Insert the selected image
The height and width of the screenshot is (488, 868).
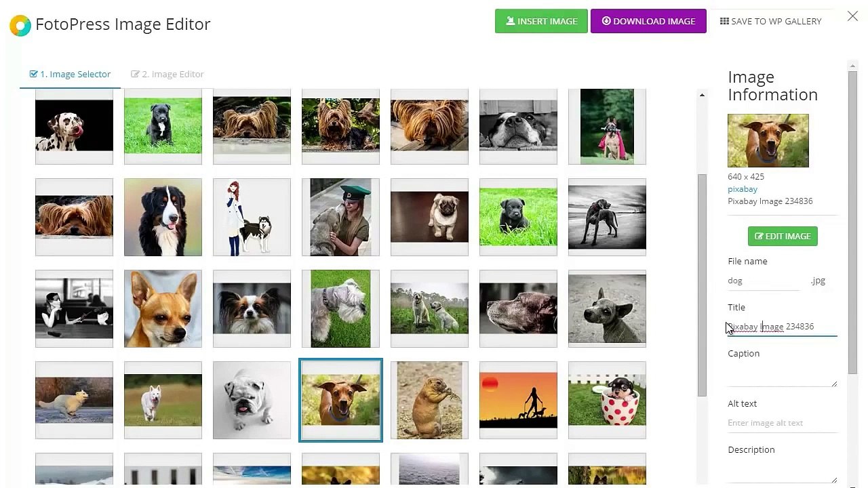click(541, 21)
